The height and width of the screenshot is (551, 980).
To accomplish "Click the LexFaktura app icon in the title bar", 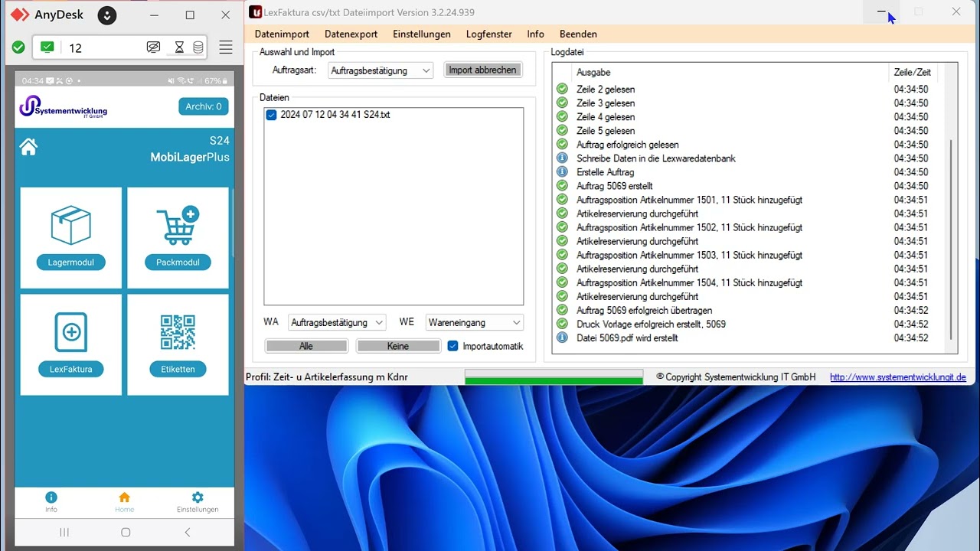I will click(x=256, y=11).
